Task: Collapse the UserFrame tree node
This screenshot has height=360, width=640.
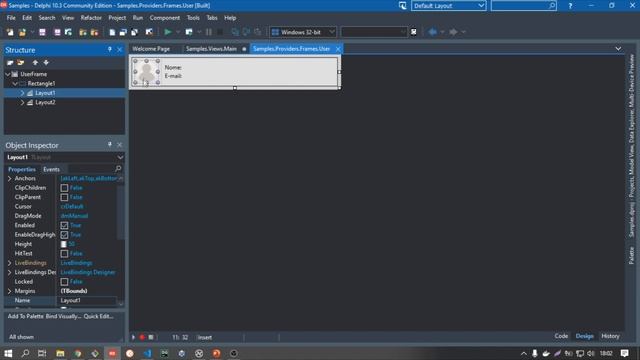Action: click(x=8, y=74)
